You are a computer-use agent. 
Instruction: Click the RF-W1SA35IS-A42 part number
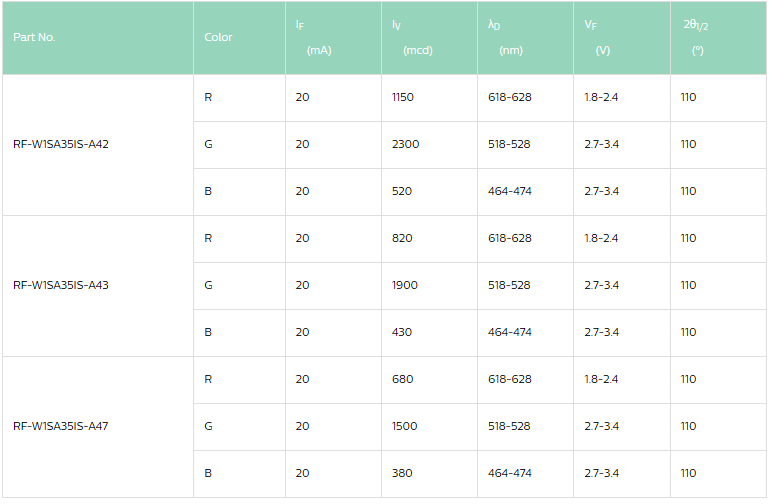click(x=61, y=144)
